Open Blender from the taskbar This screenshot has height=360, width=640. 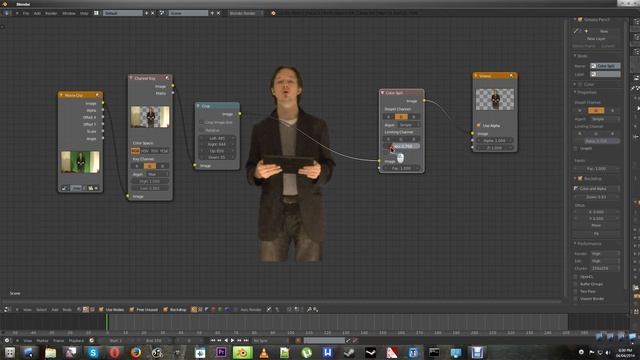242,352
